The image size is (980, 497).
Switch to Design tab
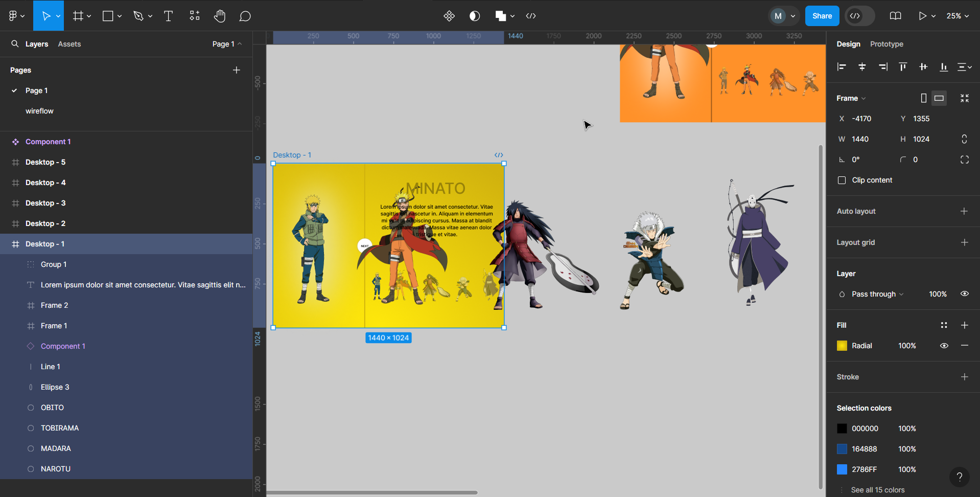pyautogui.click(x=848, y=44)
